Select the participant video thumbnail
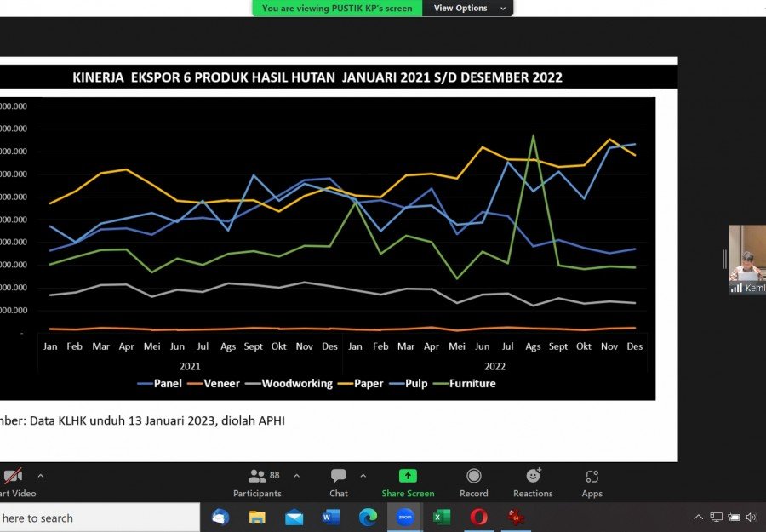 pyautogui.click(x=747, y=254)
